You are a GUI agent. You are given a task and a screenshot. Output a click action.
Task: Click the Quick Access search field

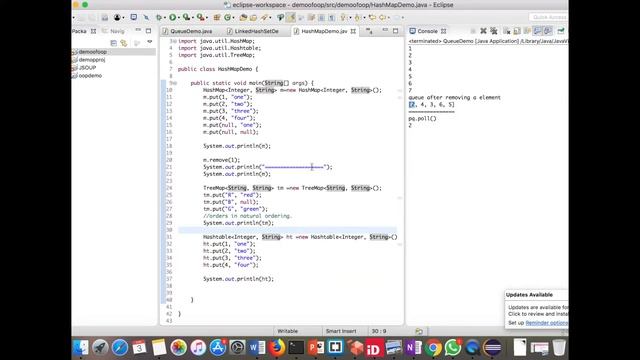tap(549, 17)
